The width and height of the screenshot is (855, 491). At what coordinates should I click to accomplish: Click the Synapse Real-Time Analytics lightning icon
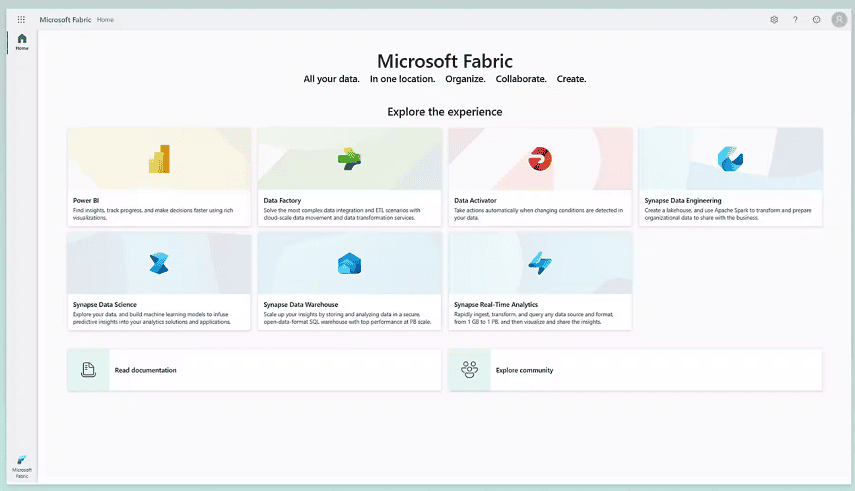point(540,263)
